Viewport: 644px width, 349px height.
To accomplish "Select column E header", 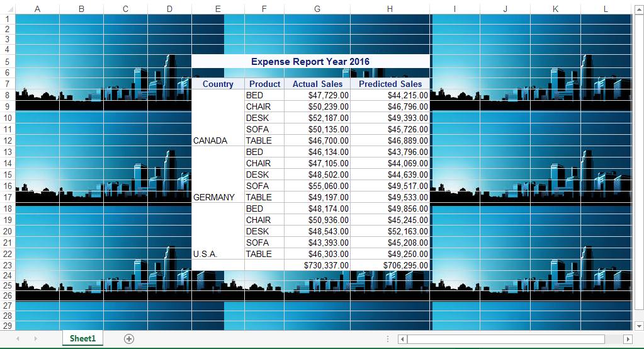I will click(x=218, y=9).
